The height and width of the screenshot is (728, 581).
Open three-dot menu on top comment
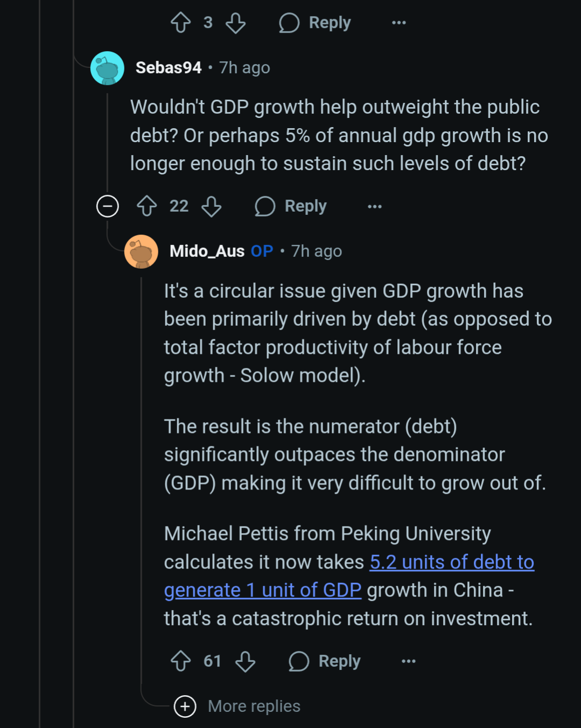399,23
